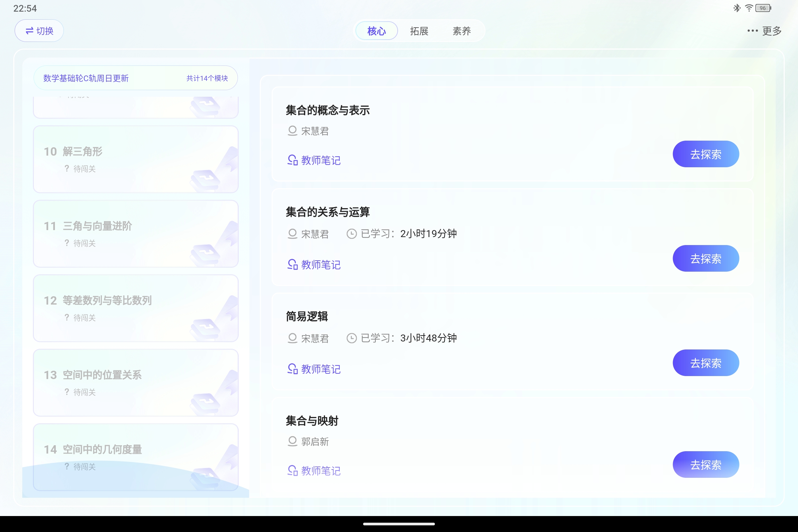Open 教师笔记 for 集合的概念与表示

(x=314, y=161)
